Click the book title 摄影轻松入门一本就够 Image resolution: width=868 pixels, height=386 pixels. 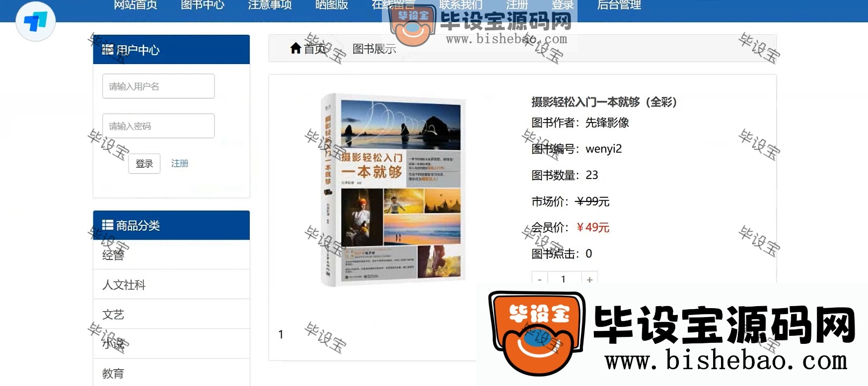coord(604,102)
